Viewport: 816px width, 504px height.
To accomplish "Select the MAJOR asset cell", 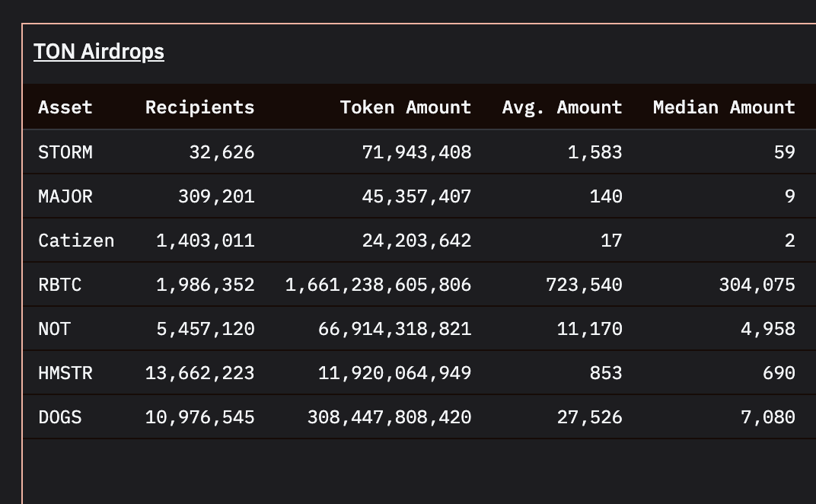I will (65, 196).
